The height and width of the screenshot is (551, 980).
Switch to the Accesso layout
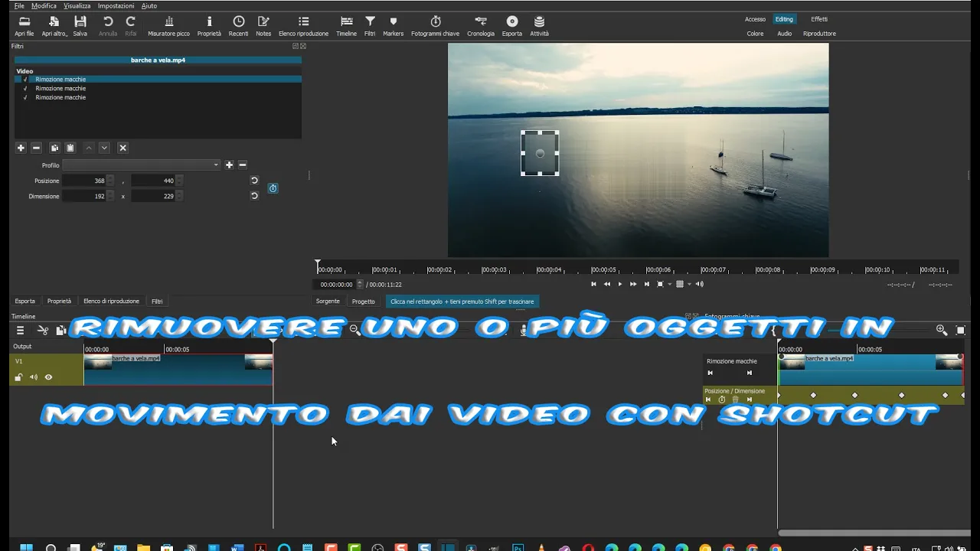(x=755, y=19)
